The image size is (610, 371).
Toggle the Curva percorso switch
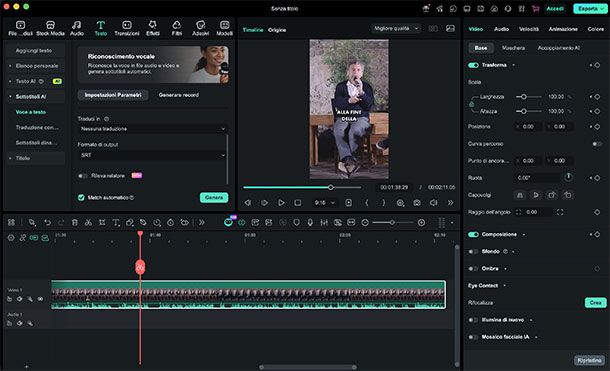(597, 144)
